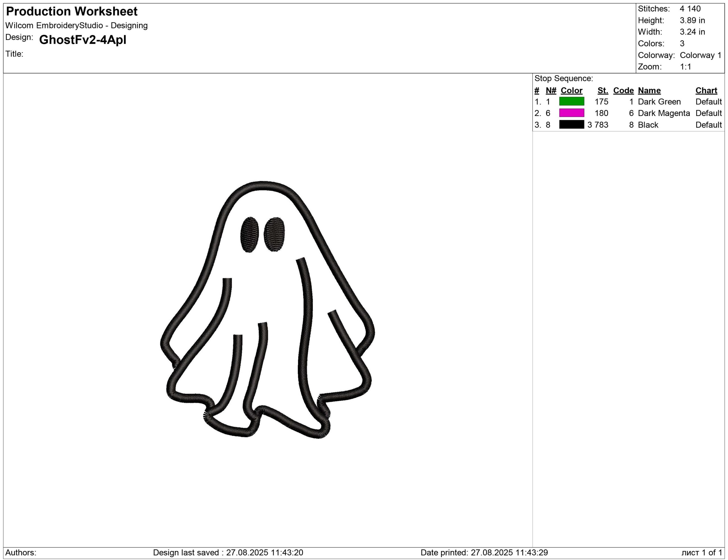Click the 3 783 stitch count
Image resolution: width=728 pixels, height=560 pixels.
598,125
